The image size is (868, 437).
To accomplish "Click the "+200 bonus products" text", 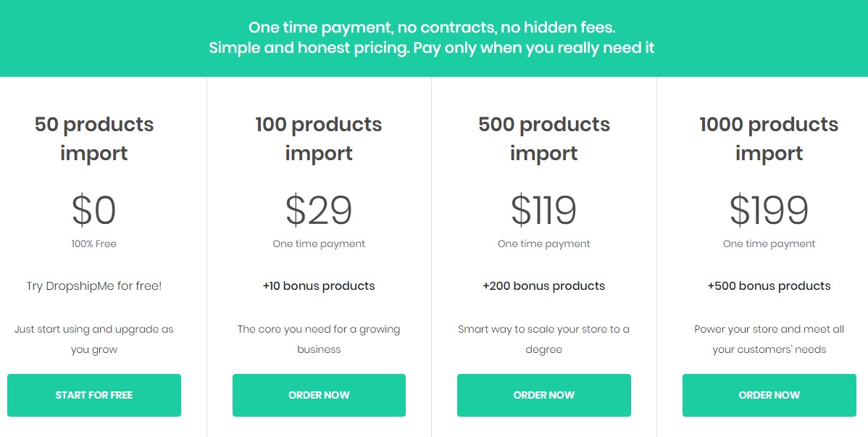I will 543,286.
